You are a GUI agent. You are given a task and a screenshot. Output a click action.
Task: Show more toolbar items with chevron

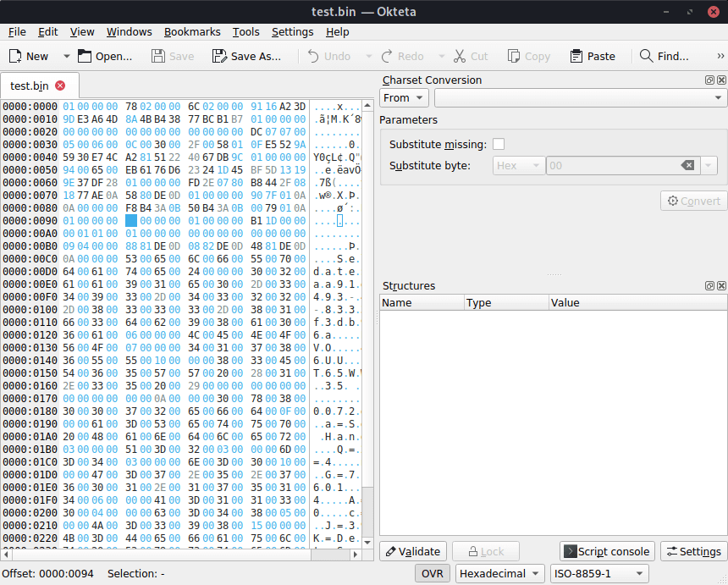[x=720, y=56]
